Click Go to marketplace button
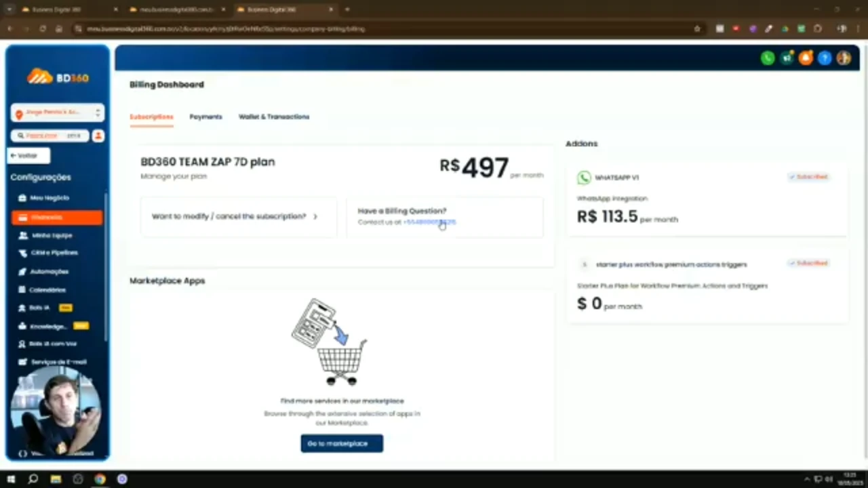This screenshot has height=488, width=868. pyautogui.click(x=342, y=443)
